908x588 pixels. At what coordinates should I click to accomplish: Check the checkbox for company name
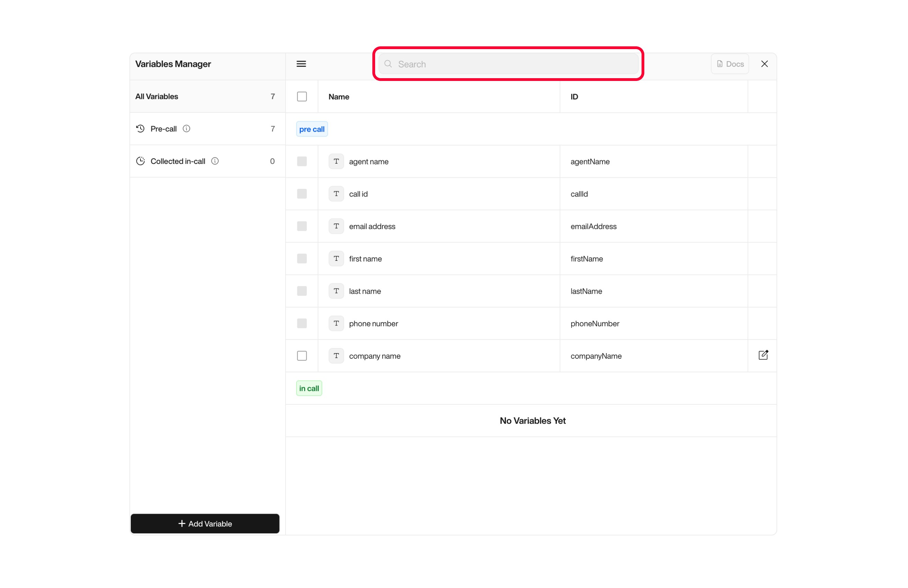pos(301,355)
